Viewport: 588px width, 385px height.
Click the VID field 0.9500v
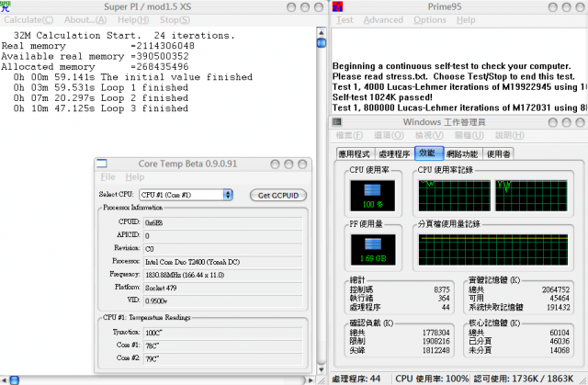(x=222, y=300)
